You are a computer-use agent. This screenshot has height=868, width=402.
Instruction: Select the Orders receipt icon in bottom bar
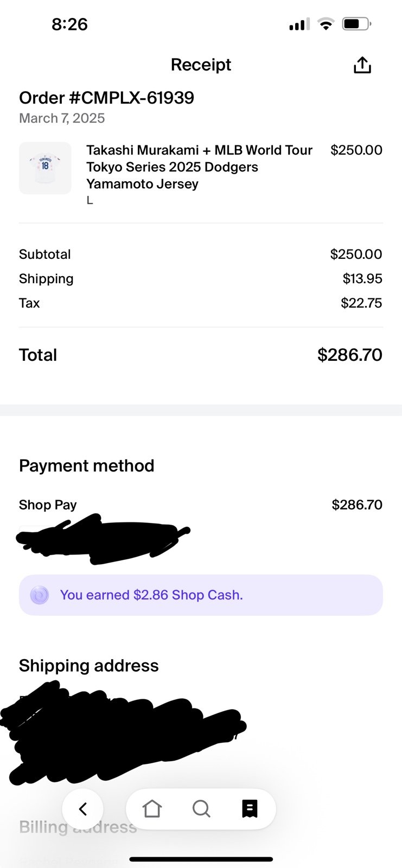pos(250,809)
